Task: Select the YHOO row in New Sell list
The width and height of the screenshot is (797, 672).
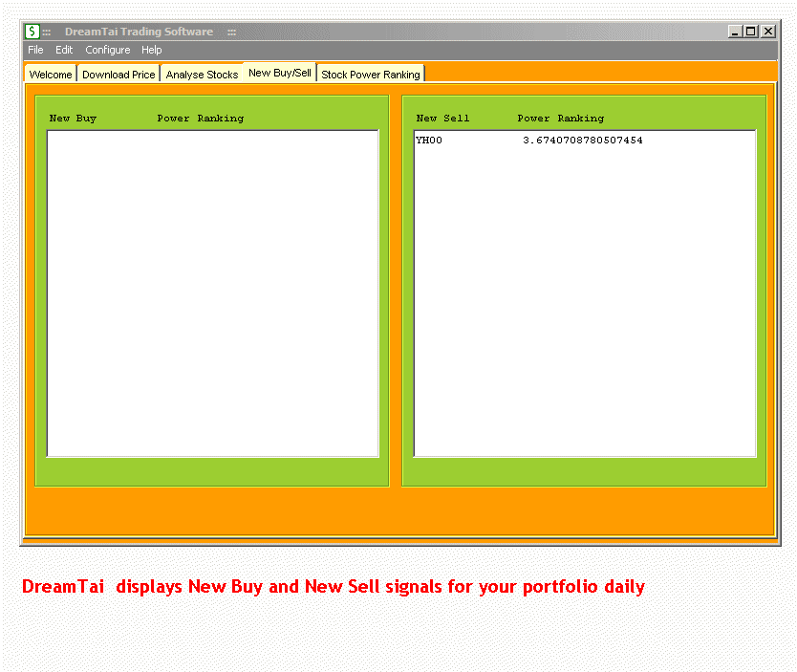Action: pos(585,141)
